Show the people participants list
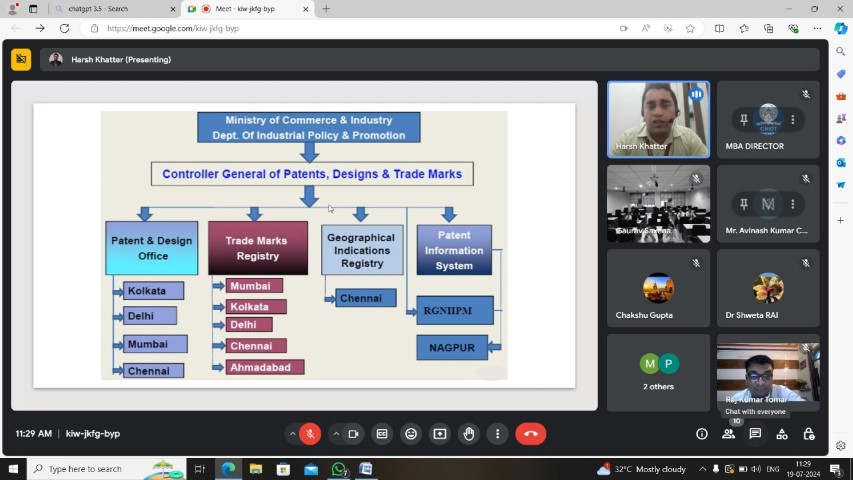Viewport: 853px width, 480px height. click(728, 434)
